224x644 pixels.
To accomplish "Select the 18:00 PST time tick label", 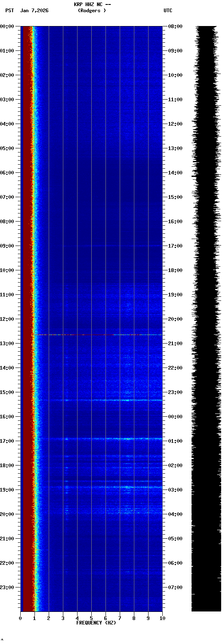I will click(x=7, y=466).
